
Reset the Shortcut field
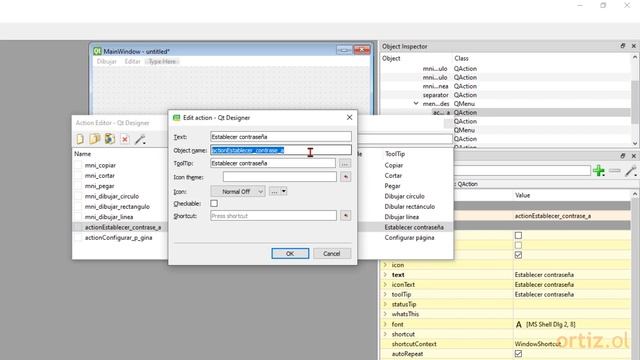click(345, 216)
